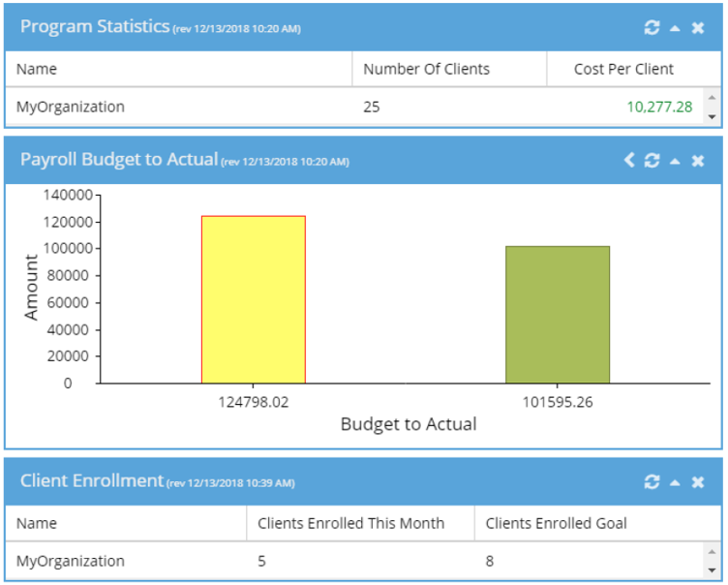The image size is (728, 585).
Task: Collapse the Client Enrollment panel
Action: [675, 482]
